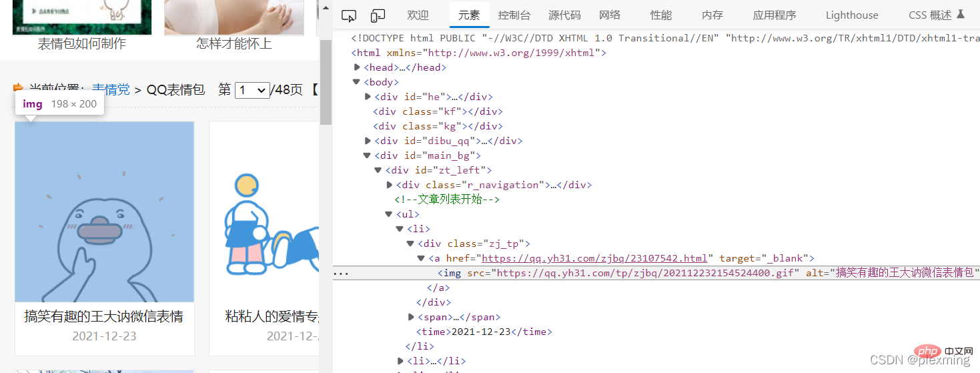The height and width of the screenshot is (373, 980).
Task: Open the Lighthouse tab
Action: [x=852, y=15]
